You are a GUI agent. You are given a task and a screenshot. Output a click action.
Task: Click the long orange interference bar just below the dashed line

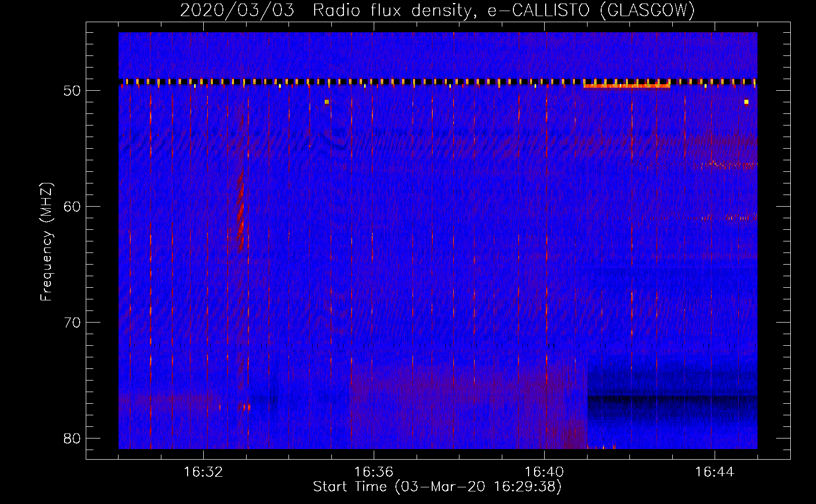(x=627, y=86)
